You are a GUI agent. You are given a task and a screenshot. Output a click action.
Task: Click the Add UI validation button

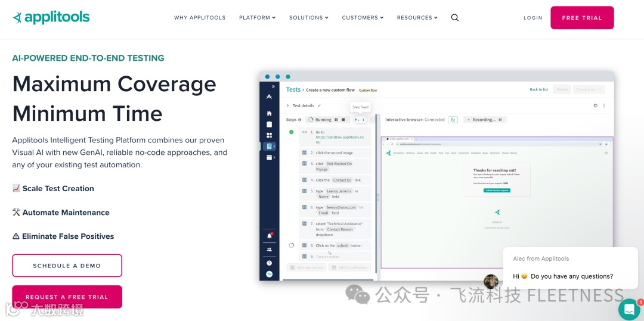(349, 267)
